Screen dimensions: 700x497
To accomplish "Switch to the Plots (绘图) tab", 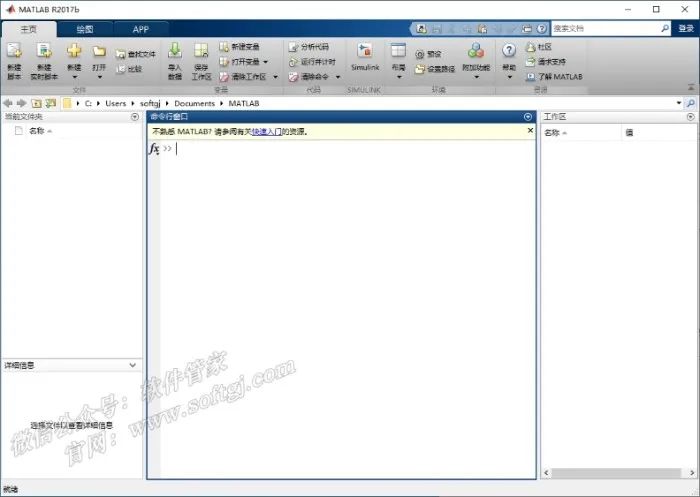I will tap(85, 29).
